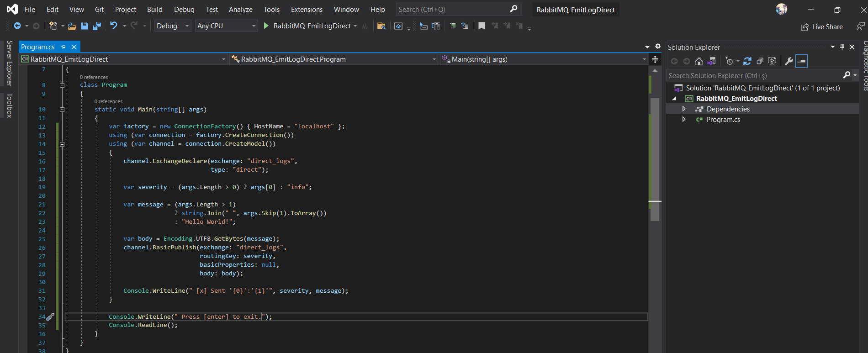Select the Program.cs editor tab
Viewport: 868px width, 353px height.
[38, 47]
